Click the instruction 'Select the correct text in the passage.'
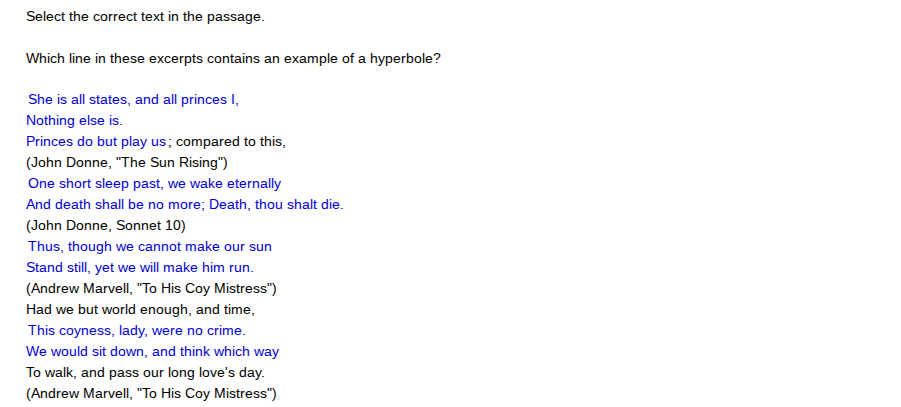Viewport: 901px width, 407px height. [x=145, y=17]
